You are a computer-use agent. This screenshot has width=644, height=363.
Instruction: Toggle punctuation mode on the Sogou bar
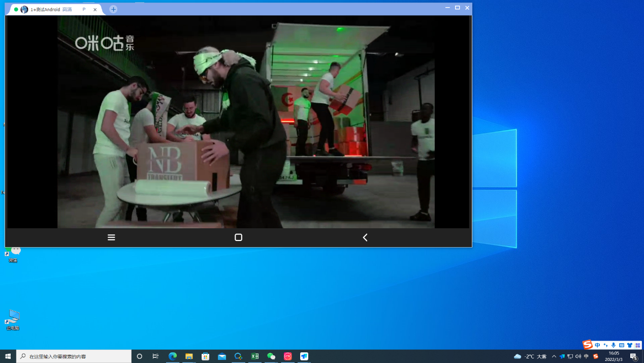pos(605,345)
